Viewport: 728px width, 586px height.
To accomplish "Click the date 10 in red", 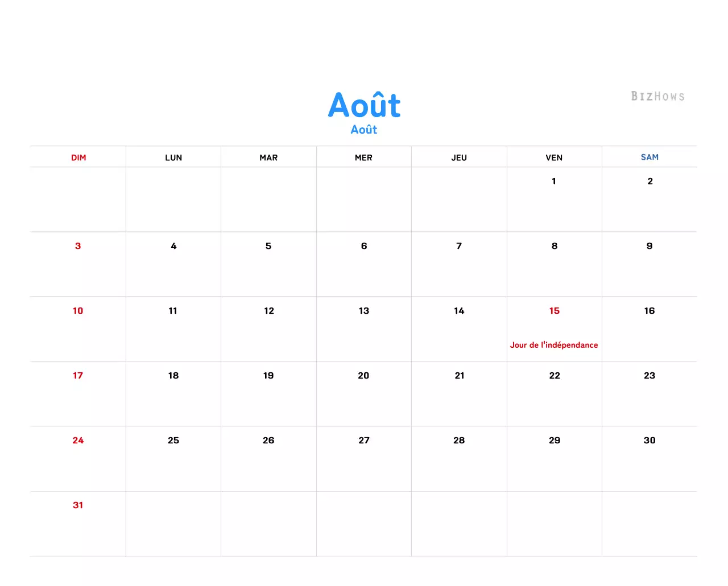I will tap(78, 311).
